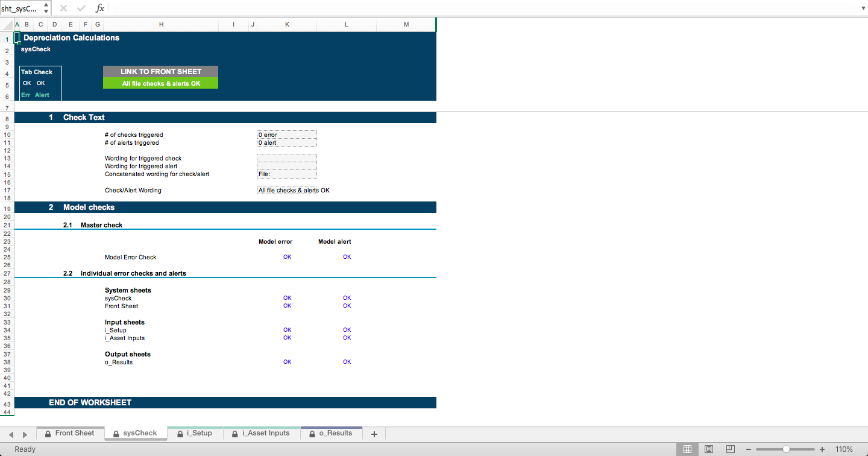Click the 'Model alert' column heading
868x456 pixels.
(x=335, y=242)
